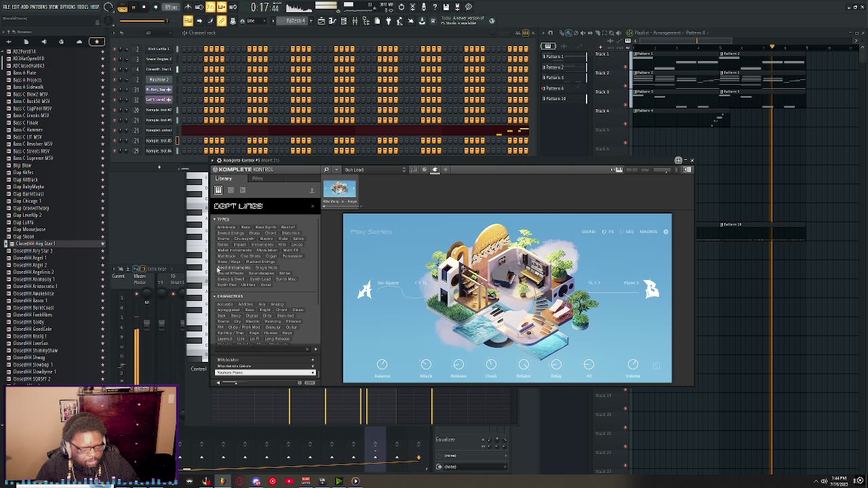Click the Volume knob in Play Series

coord(633,365)
